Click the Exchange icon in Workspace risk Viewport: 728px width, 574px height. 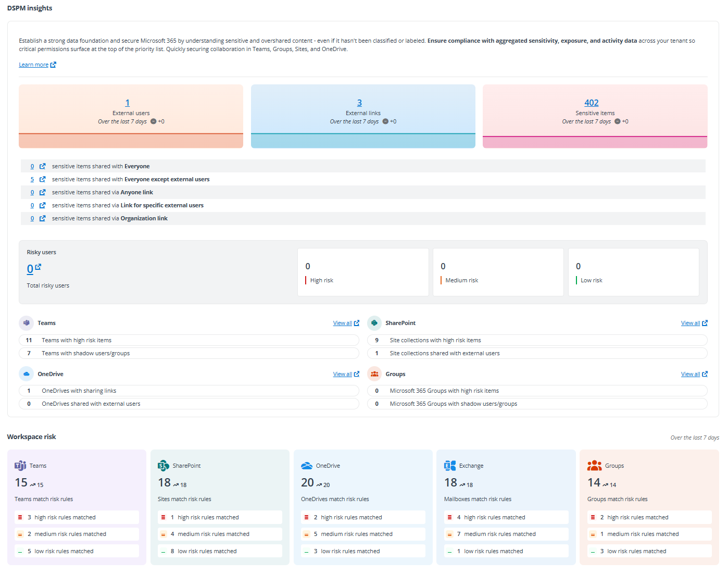450,466
